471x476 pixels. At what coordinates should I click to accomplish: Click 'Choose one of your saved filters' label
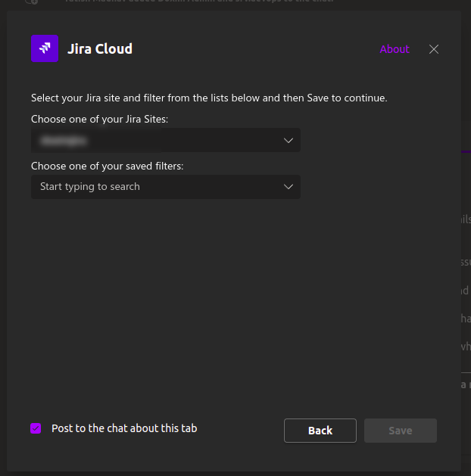[108, 166]
